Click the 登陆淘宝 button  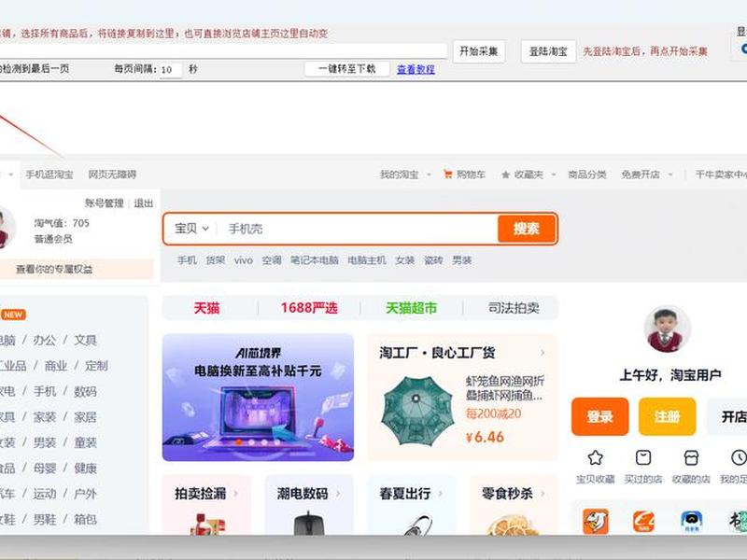pyautogui.click(x=548, y=51)
